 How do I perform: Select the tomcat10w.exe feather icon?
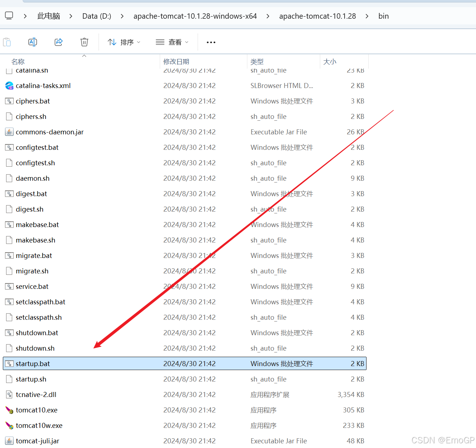[9, 425]
